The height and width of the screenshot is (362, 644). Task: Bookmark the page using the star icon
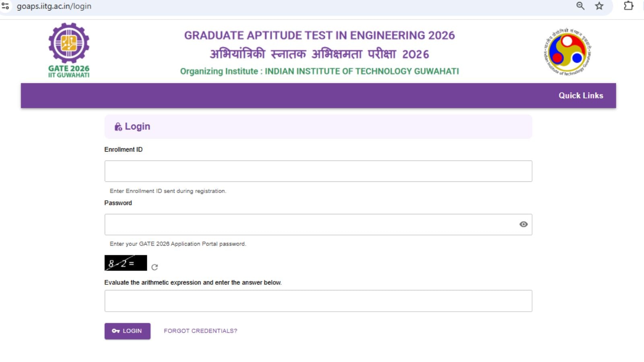point(599,6)
